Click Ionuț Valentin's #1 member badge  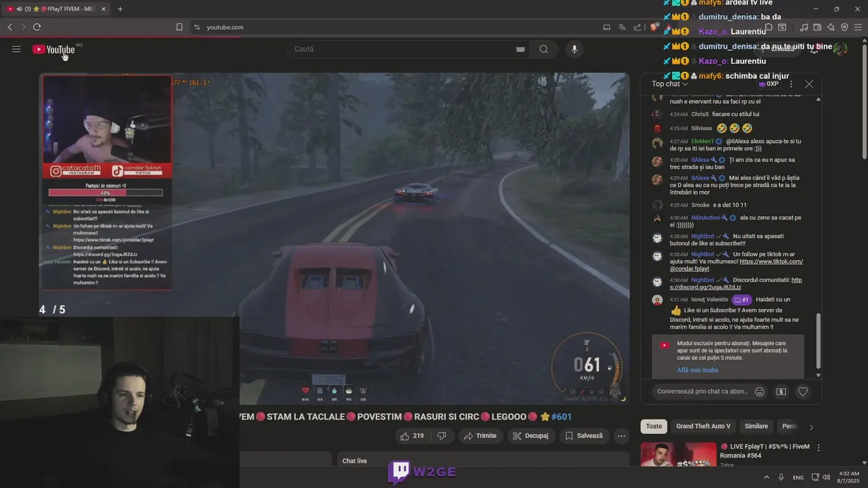(x=741, y=300)
